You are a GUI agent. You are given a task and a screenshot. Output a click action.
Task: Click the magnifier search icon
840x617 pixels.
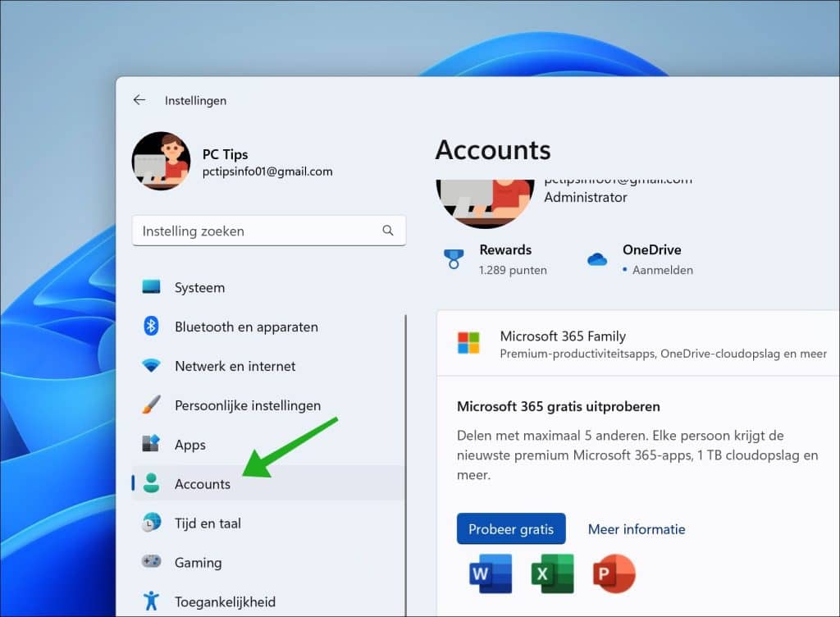coord(388,231)
